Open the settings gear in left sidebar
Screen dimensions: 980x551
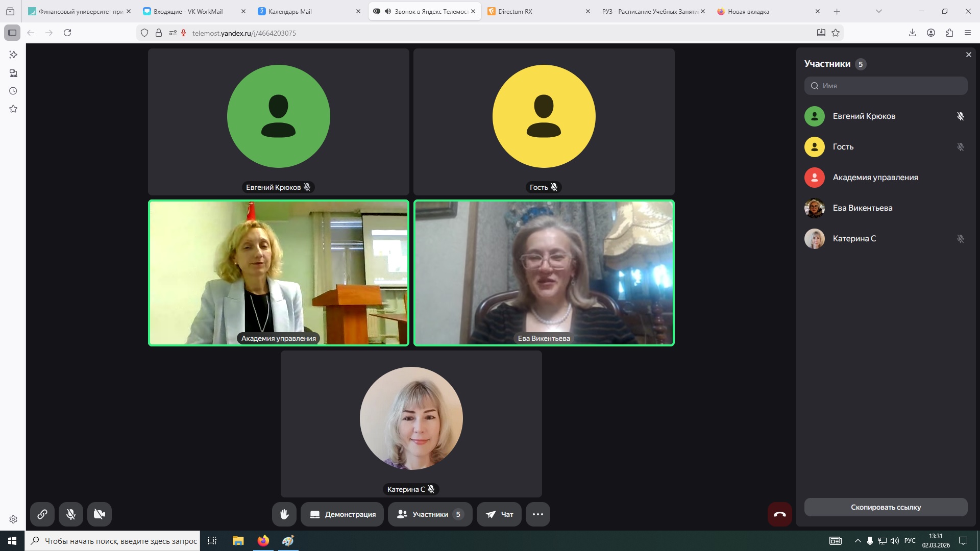[x=13, y=519]
